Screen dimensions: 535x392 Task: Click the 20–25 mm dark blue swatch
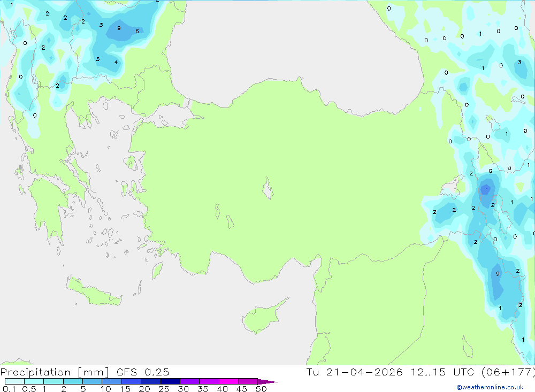coord(150,381)
